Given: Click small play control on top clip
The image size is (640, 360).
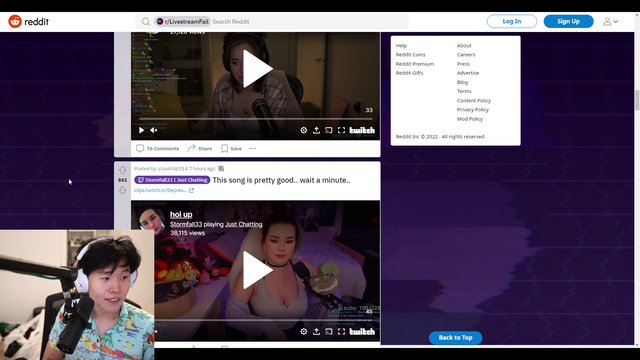Looking at the screenshot, I should [141, 130].
